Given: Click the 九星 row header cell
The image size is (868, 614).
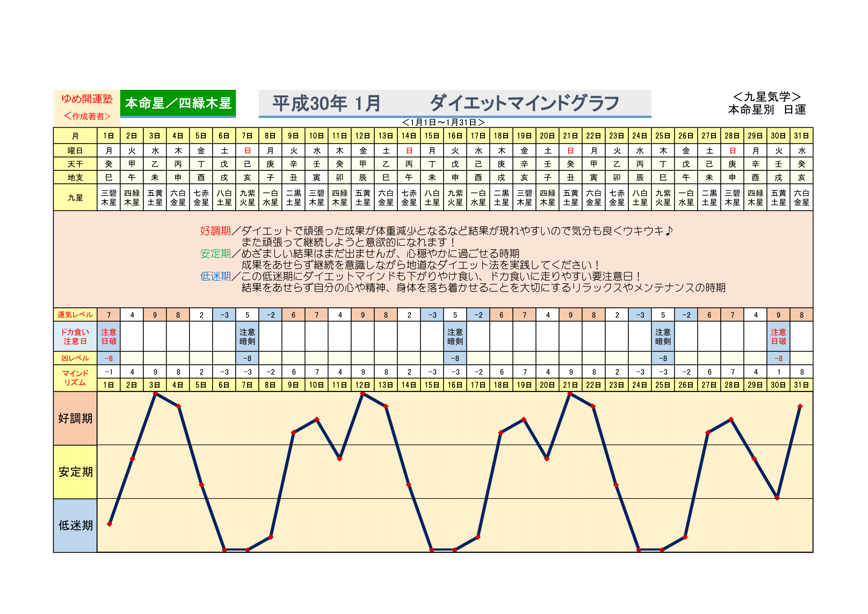Looking at the screenshot, I should click(75, 197).
